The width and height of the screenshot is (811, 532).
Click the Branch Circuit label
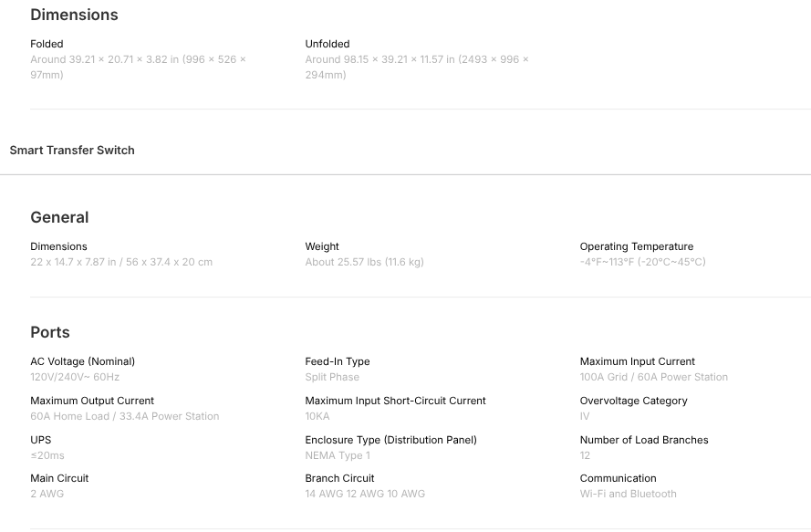[x=339, y=478]
